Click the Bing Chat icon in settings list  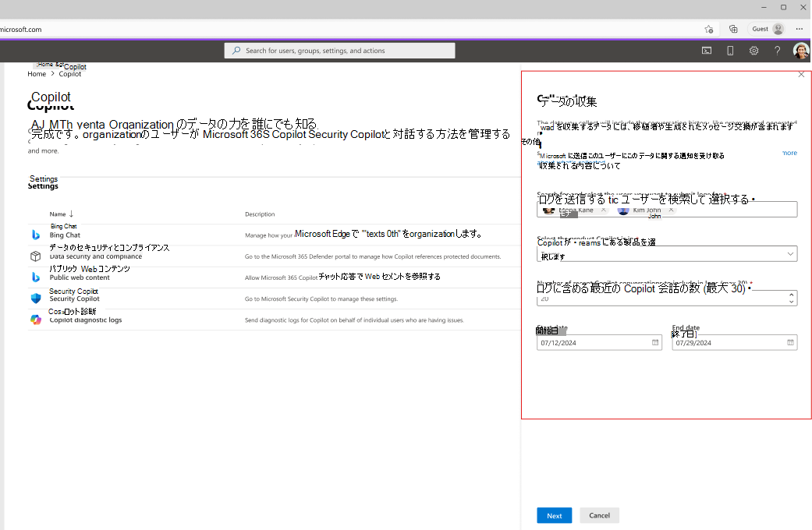[x=36, y=235]
